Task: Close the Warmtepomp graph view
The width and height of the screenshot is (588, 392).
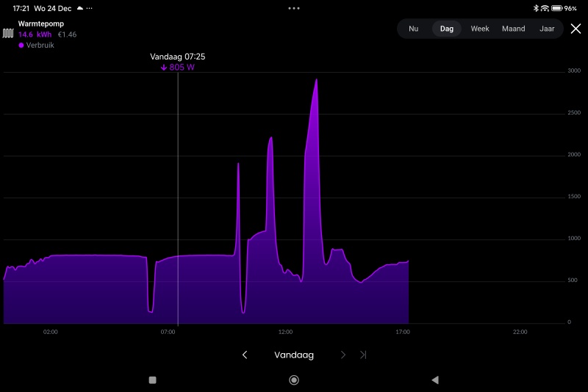Action: click(x=576, y=29)
